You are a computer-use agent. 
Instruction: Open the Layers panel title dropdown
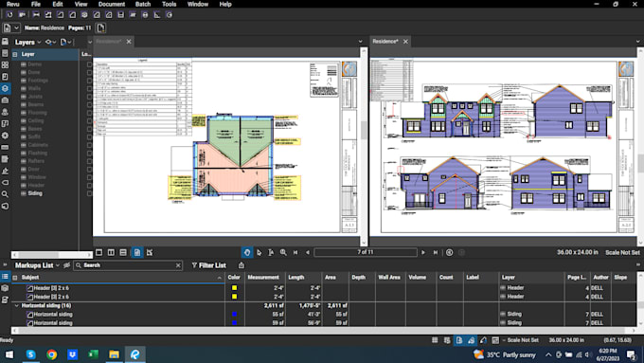39,43
